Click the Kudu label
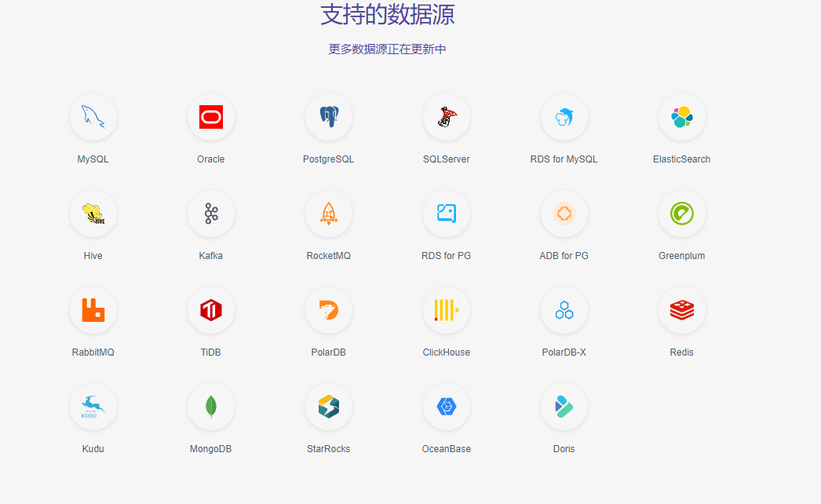The width and height of the screenshot is (821, 504). (x=93, y=449)
